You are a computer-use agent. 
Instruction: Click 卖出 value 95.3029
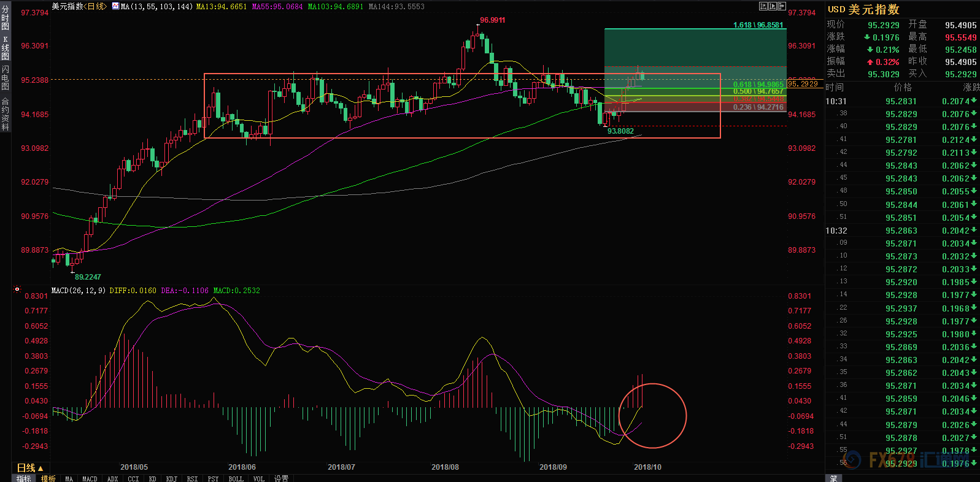point(884,74)
